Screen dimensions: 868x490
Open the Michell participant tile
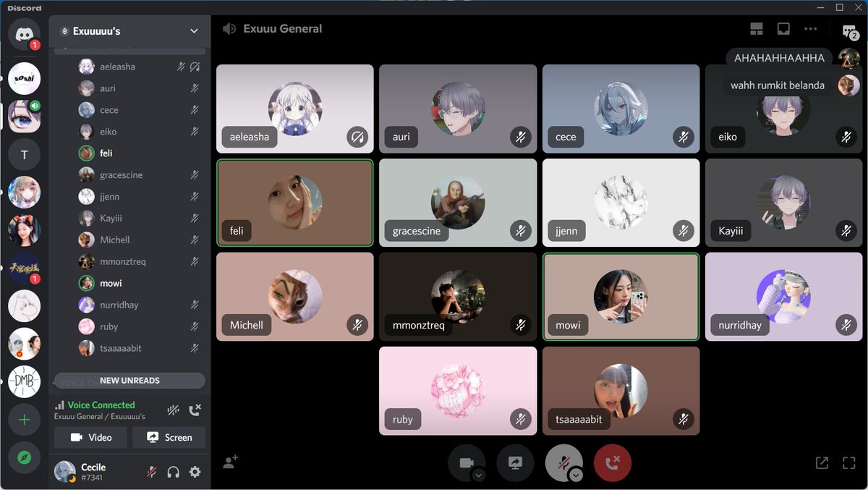pyautogui.click(x=295, y=297)
